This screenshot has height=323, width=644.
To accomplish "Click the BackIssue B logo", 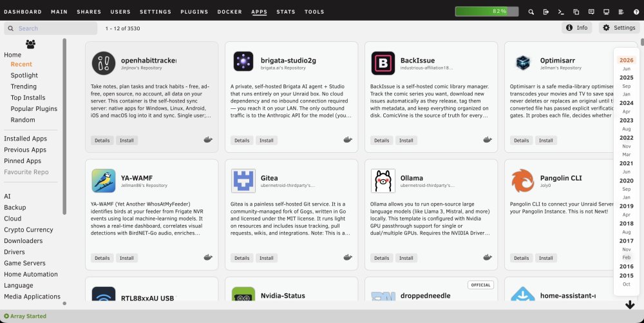I will pos(383,63).
